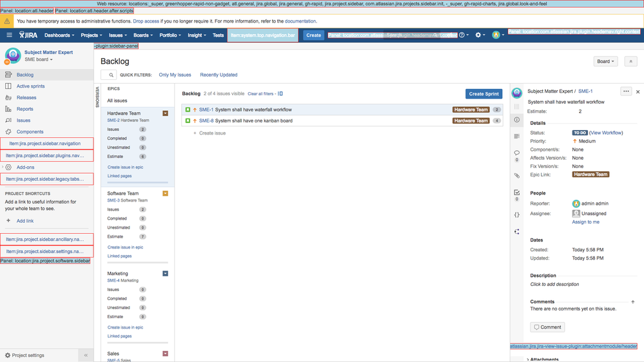
Task: Click the View Workflow link
Action: tap(606, 133)
